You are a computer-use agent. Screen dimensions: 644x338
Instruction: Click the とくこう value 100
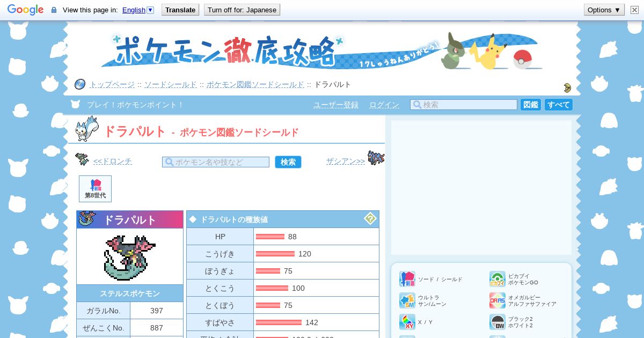(x=298, y=288)
